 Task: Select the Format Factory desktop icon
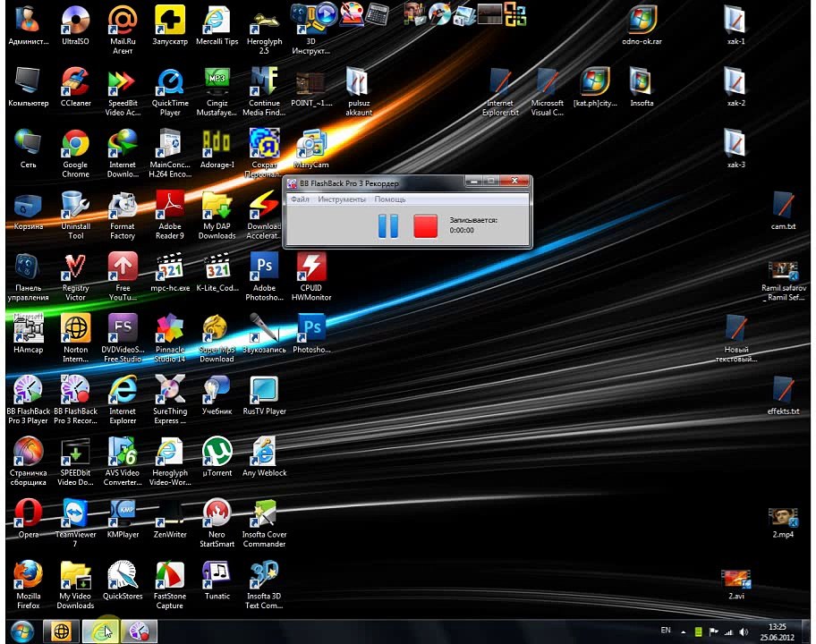tap(123, 216)
